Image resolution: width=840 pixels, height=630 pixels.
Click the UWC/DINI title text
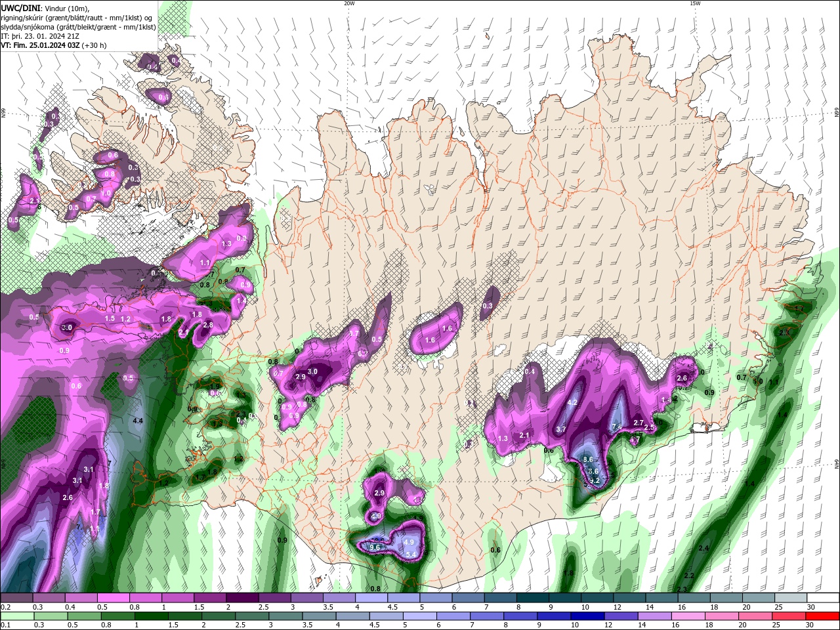pos(21,8)
